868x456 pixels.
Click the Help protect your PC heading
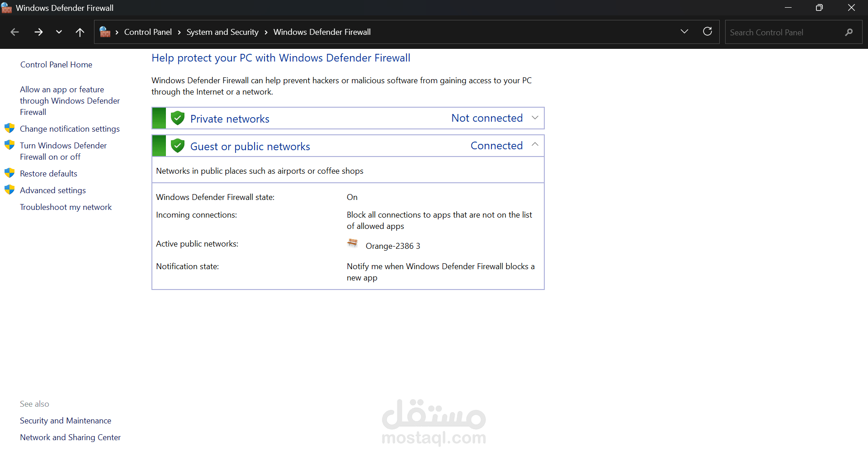coord(281,58)
